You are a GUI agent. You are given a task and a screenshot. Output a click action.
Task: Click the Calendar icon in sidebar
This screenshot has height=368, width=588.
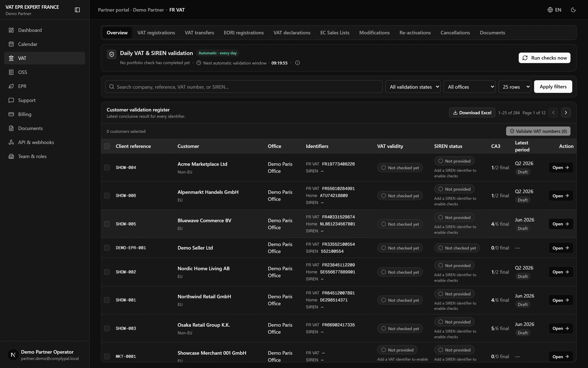11,44
